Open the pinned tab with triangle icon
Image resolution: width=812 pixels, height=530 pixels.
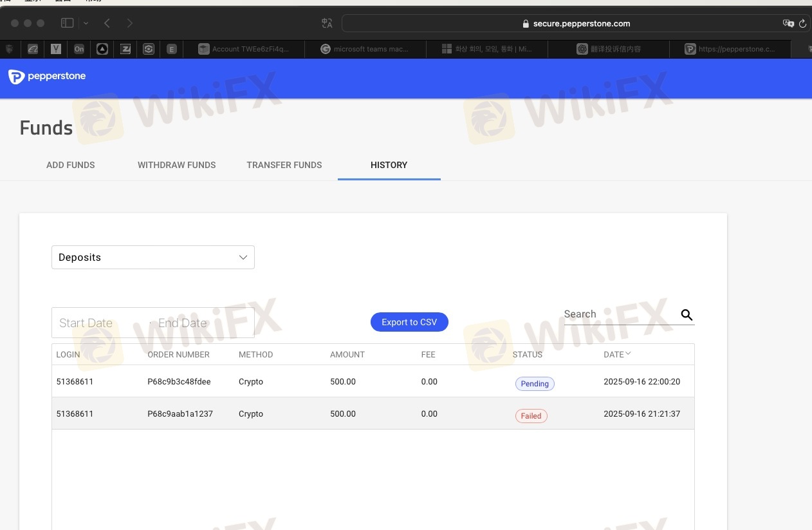102,48
